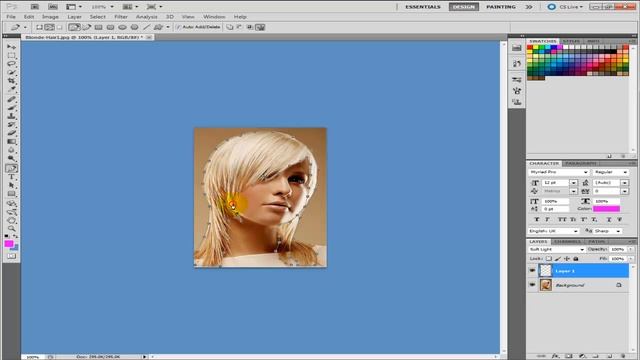640x360 pixels.
Task: Open the font style dropdown Regular
Action: (x=611, y=172)
